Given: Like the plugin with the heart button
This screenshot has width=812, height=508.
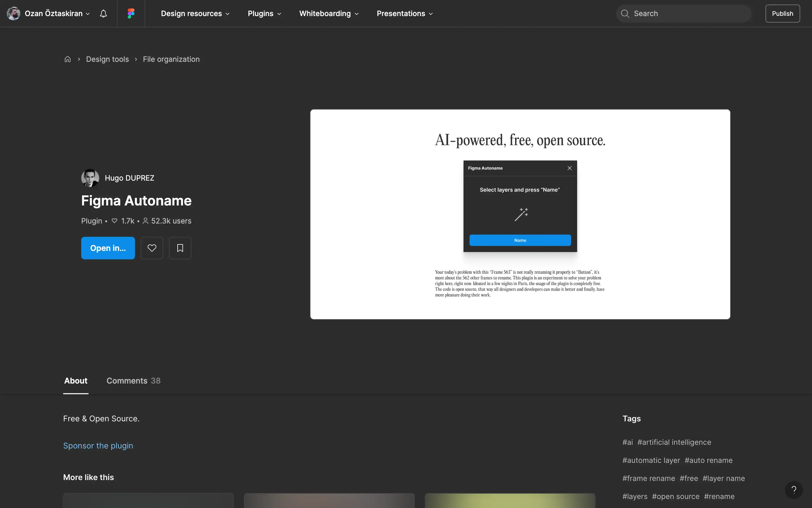Looking at the screenshot, I should click(x=152, y=248).
